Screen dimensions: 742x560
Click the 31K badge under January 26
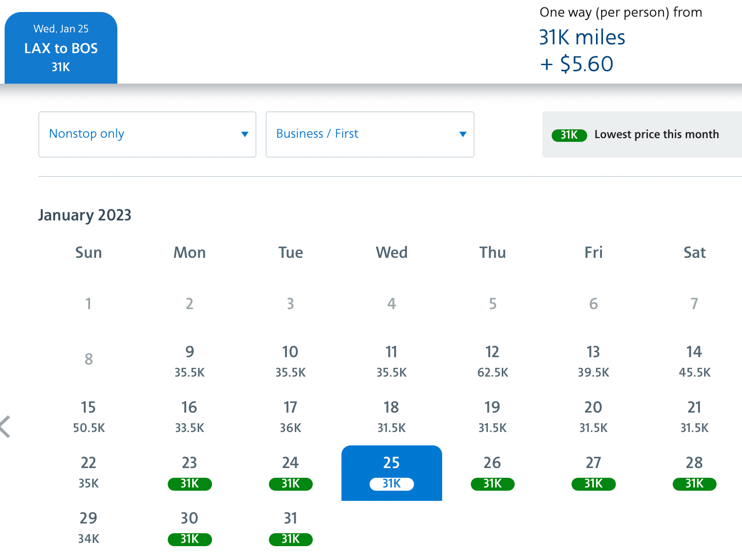tap(493, 484)
